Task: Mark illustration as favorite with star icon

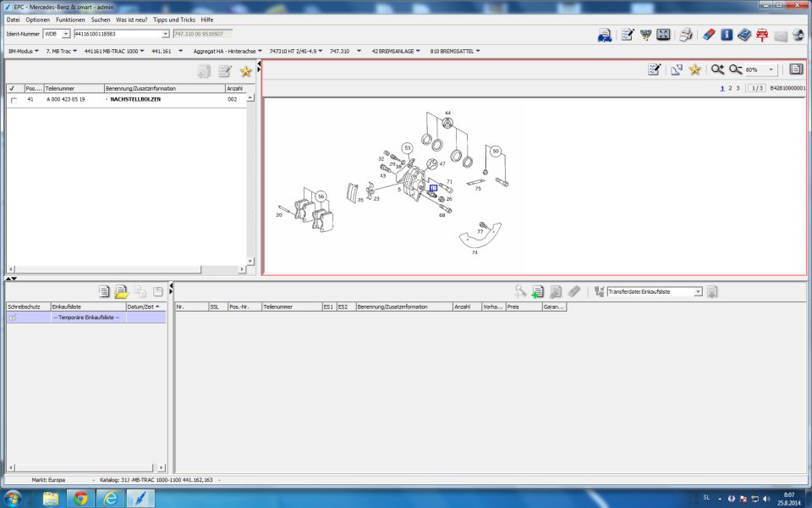Action: pyautogui.click(x=695, y=69)
